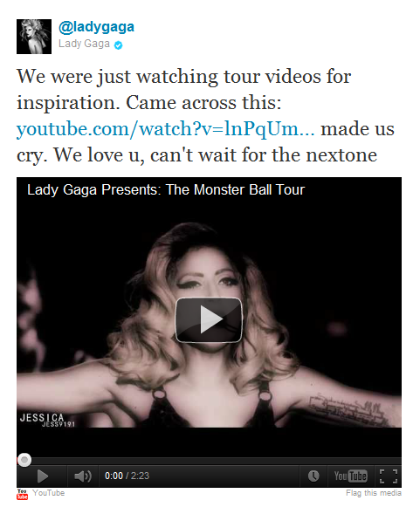Click the small play icon in player controls
Image resolution: width=420 pixels, height=507 pixels.
click(43, 476)
